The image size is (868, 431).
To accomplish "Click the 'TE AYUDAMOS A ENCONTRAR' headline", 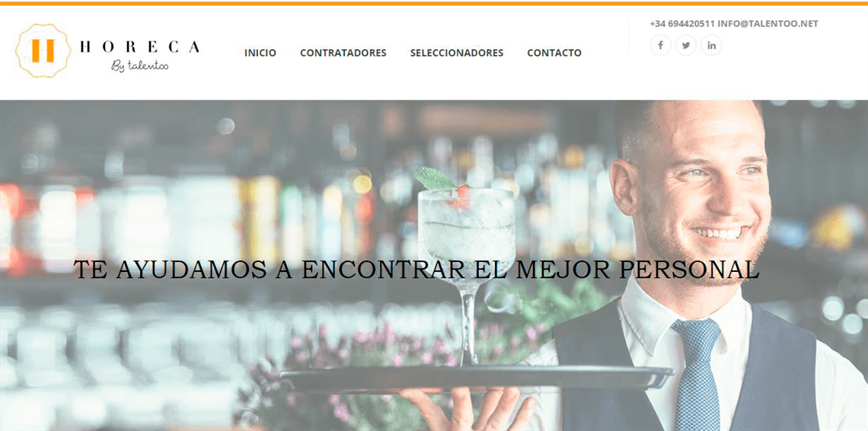I will click(270, 270).
